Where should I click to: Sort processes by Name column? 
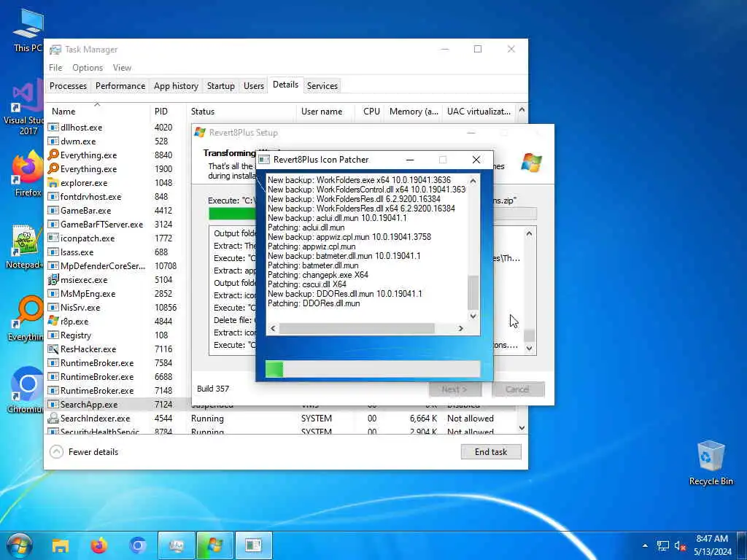[98, 112]
